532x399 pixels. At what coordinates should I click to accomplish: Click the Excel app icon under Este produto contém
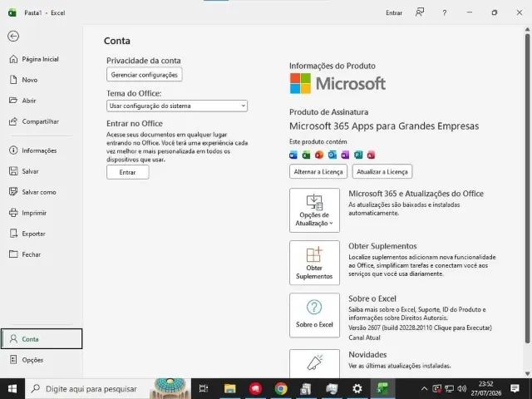point(306,155)
